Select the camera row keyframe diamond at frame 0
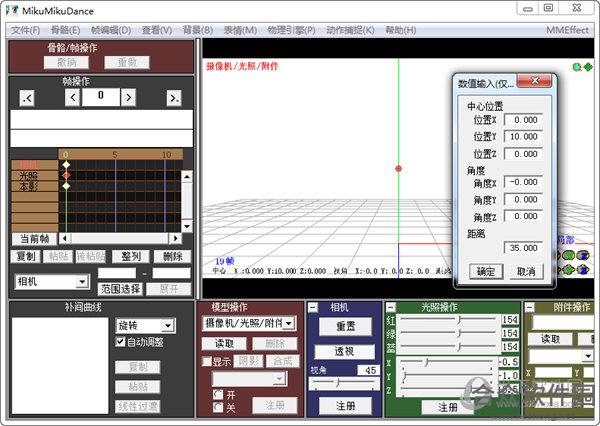600x426 pixels. coord(67,165)
